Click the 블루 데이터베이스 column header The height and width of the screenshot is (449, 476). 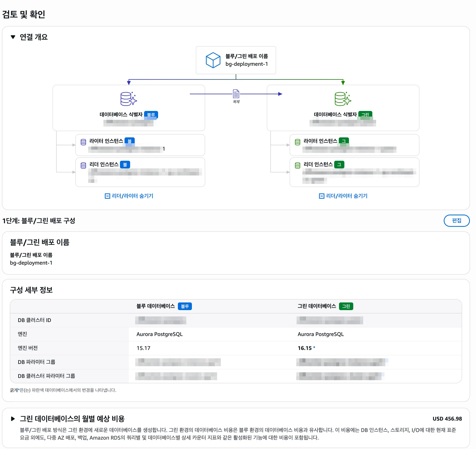156,306
